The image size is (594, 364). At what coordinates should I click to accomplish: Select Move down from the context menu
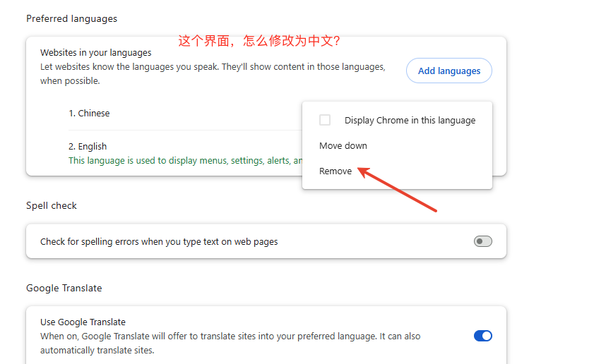(343, 145)
